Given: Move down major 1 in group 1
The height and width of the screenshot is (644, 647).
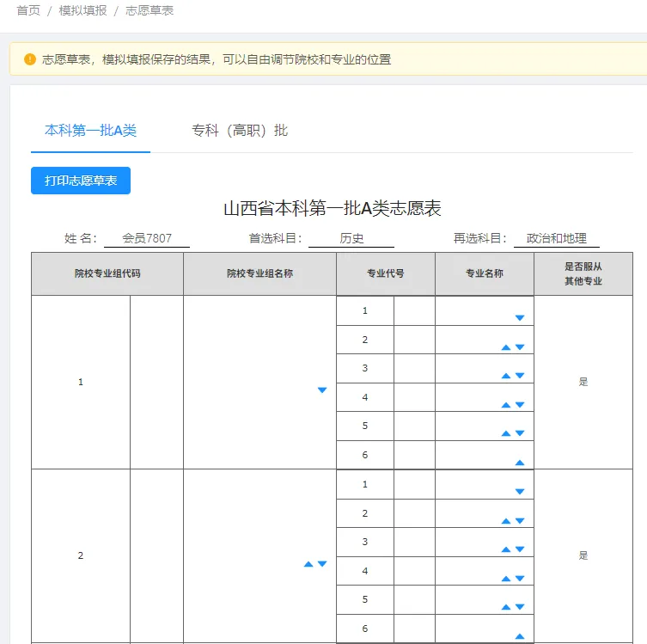Looking at the screenshot, I should pos(520,317).
